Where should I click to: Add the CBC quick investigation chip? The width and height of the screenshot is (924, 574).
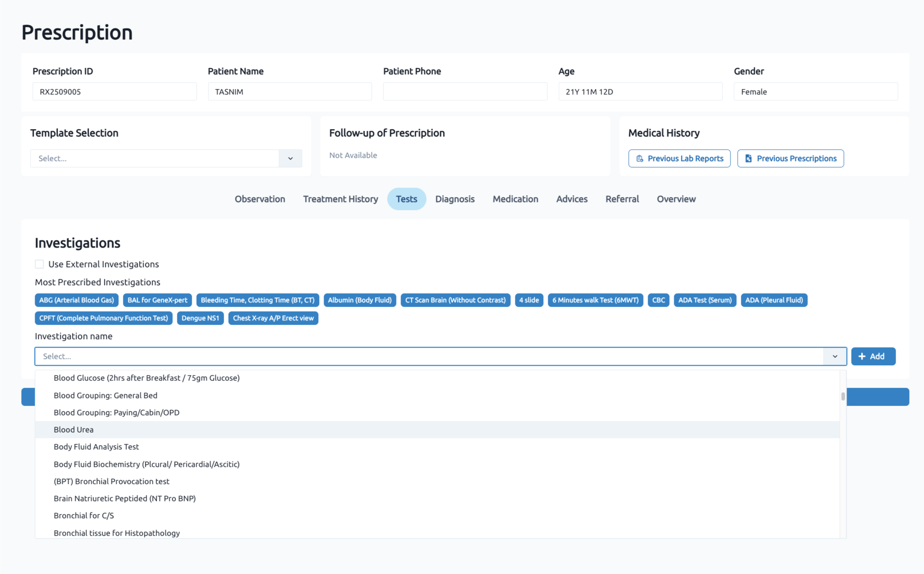[x=658, y=300]
